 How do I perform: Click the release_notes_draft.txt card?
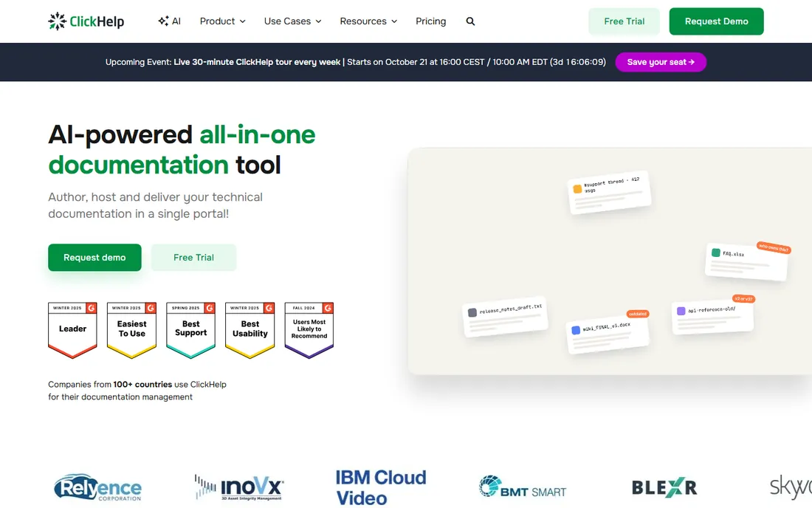(506, 317)
